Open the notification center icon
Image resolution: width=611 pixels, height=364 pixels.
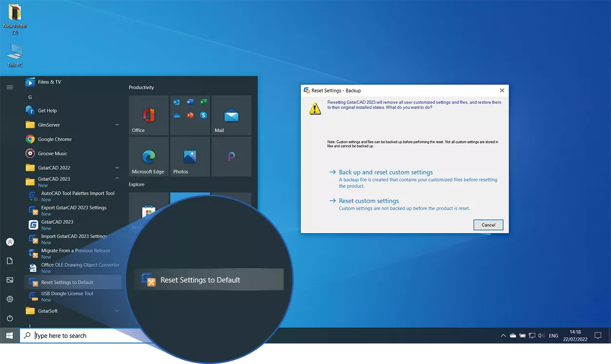pyautogui.click(x=598, y=336)
